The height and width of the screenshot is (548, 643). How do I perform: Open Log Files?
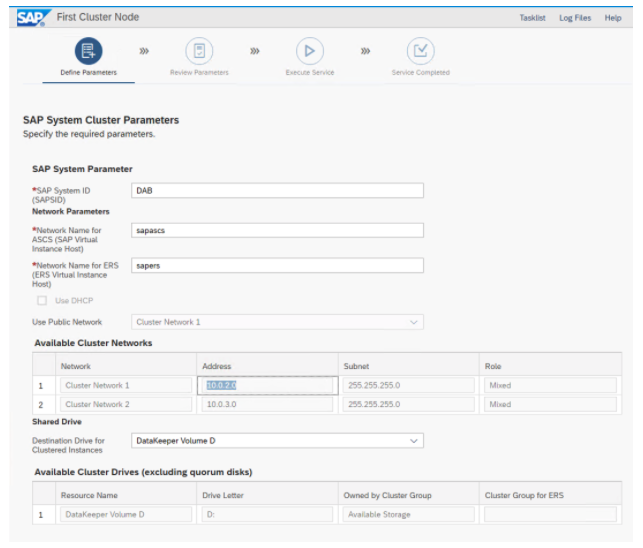coord(575,18)
